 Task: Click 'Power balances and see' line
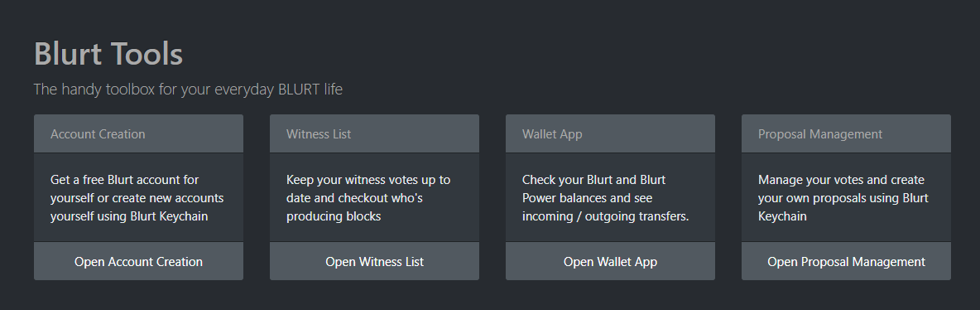click(x=588, y=198)
